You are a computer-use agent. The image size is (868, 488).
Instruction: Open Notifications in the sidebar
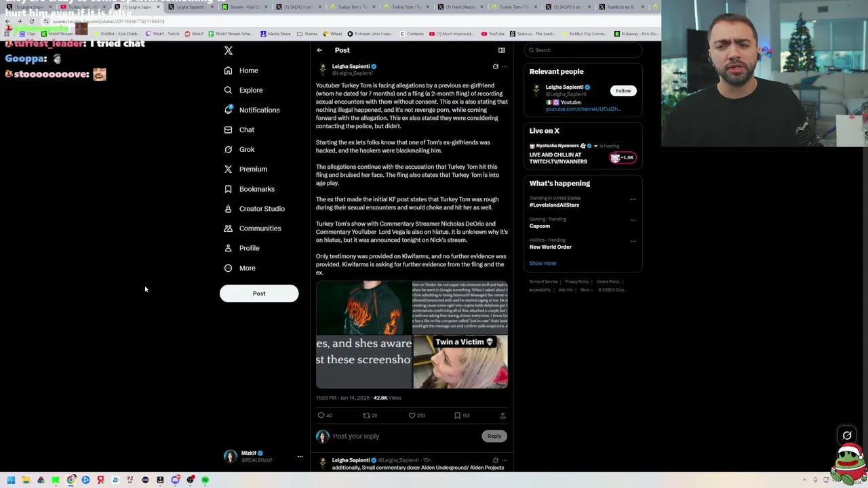tap(252, 110)
